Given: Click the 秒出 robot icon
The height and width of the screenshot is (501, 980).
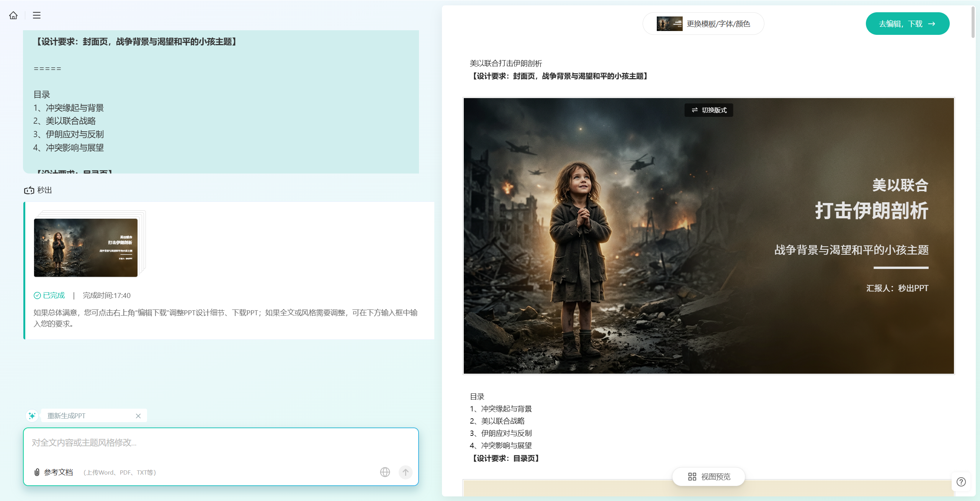Looking at the screenshot, I should coord(29,190).
